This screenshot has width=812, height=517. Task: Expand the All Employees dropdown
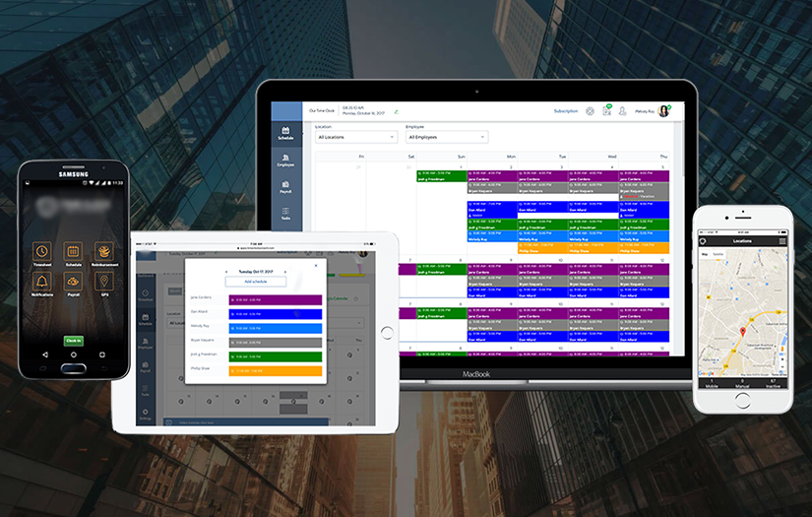pos(445,137)
